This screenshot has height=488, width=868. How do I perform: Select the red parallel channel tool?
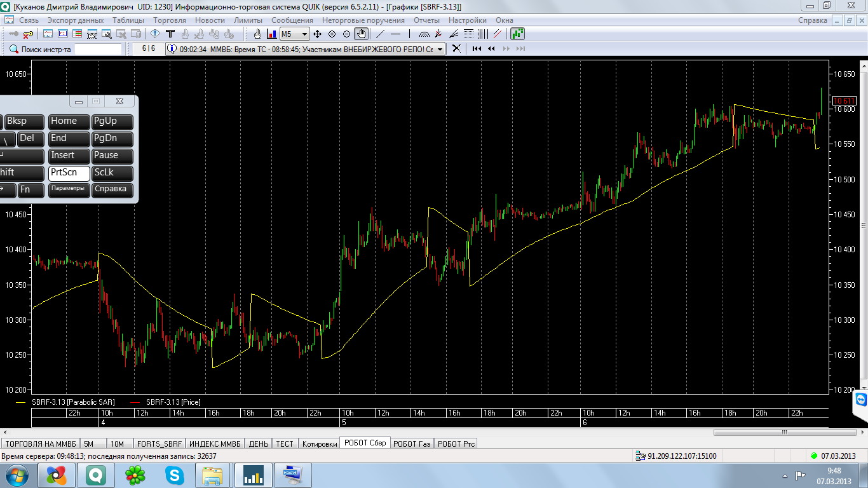point(498,34)
